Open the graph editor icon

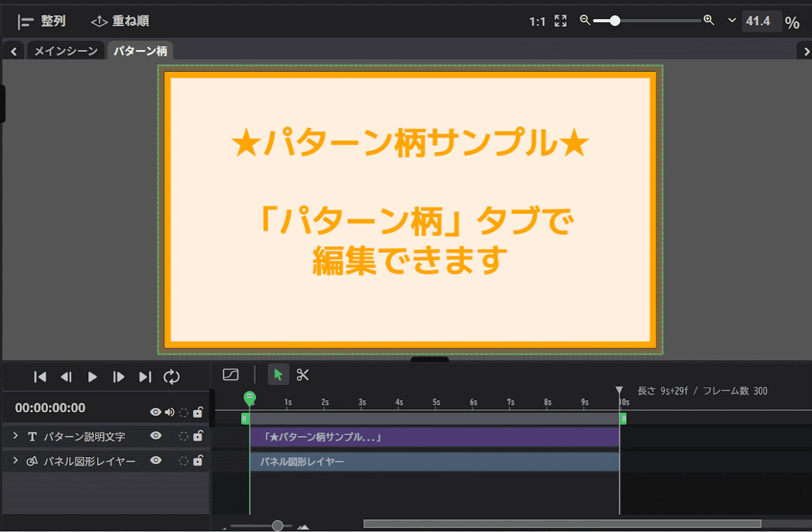(231, 375)
